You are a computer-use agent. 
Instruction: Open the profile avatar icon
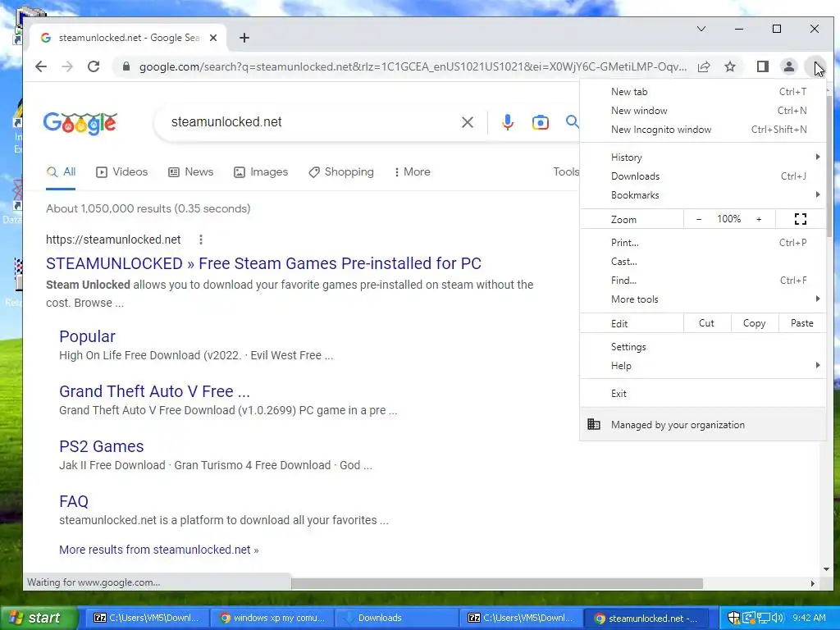pyautogui.click(x=788, y=66)
